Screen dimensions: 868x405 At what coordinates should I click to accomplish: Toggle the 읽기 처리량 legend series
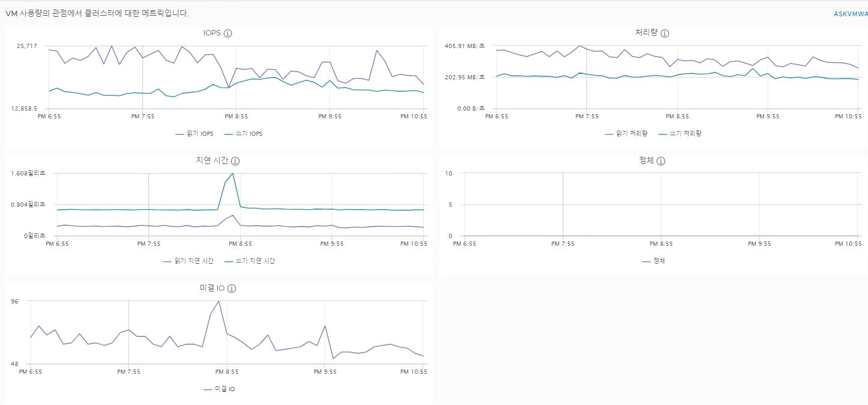(627, 133)
